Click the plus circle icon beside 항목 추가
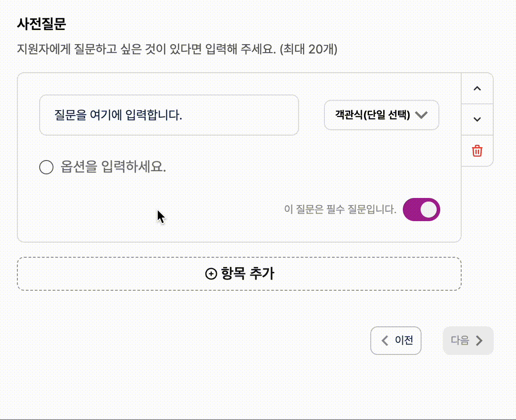This screenshot has width=516, height=420. [x=211, y=273]
